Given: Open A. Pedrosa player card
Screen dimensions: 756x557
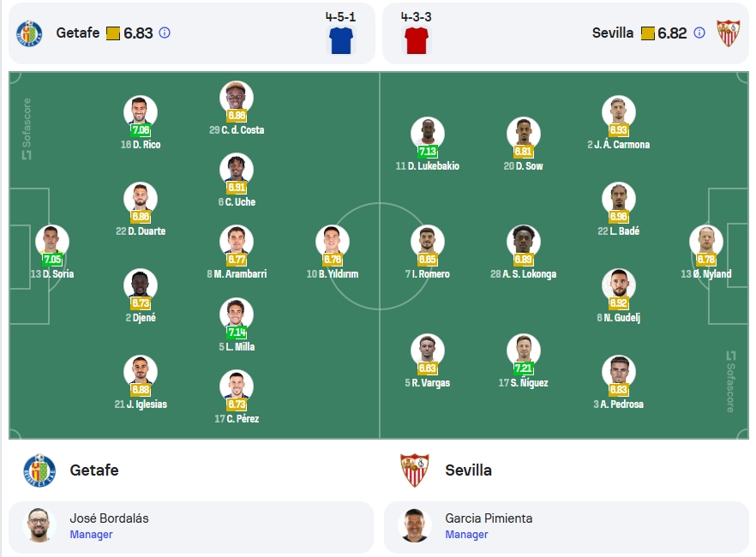Looking at the screenshot, I should [x=619, y=382].
